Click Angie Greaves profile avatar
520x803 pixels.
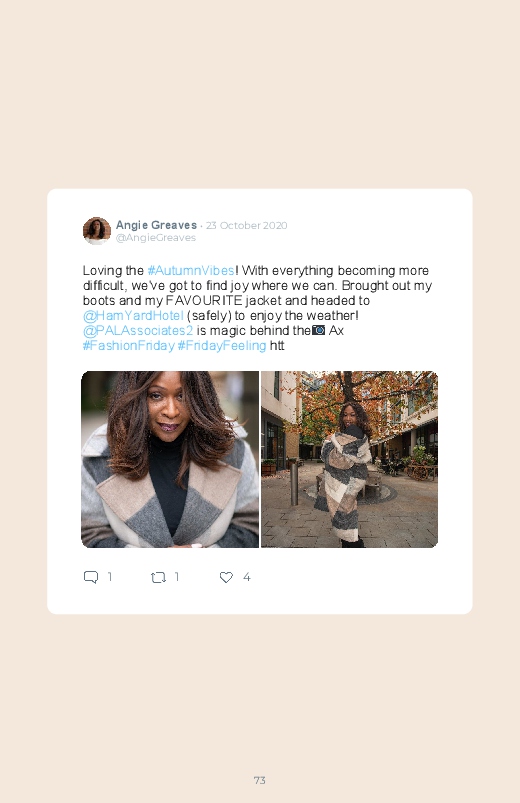tap(97, 230)
